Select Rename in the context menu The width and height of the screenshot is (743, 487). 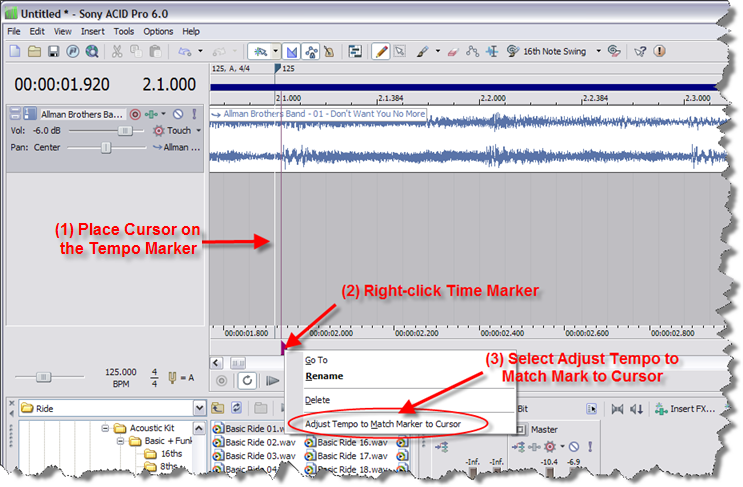coord(324,377)
